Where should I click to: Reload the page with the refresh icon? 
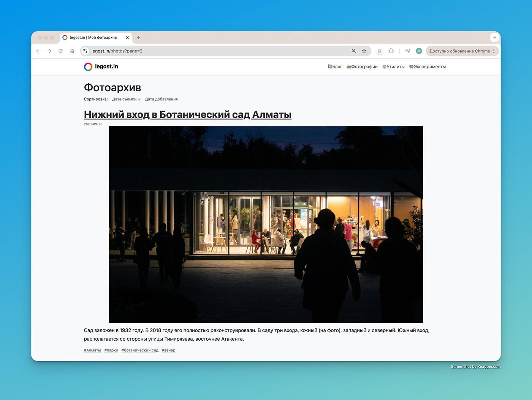click(60, 51)
